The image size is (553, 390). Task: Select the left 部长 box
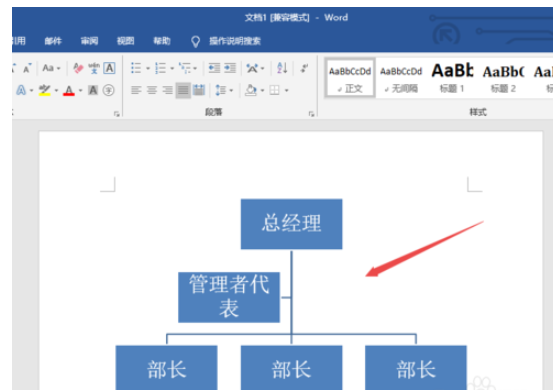click(x=166, y=368)
